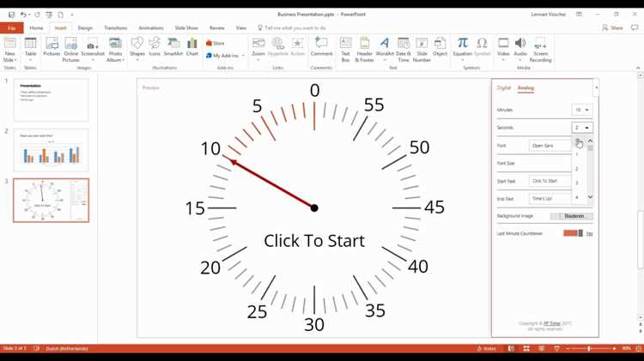
Task: Open the Photo Album tool
Action: tap(115, 49)
